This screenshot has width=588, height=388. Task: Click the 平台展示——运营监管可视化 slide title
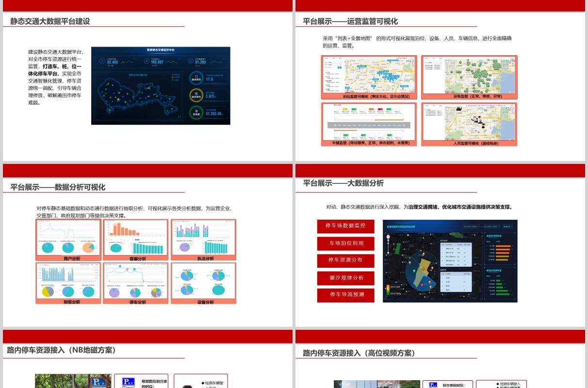pos(350,21)
